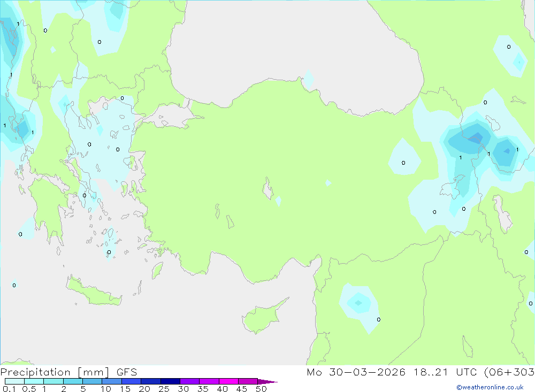Click the "25" legend scale label
The height and width of the screenshot is (392, 535).
(164, 389)
